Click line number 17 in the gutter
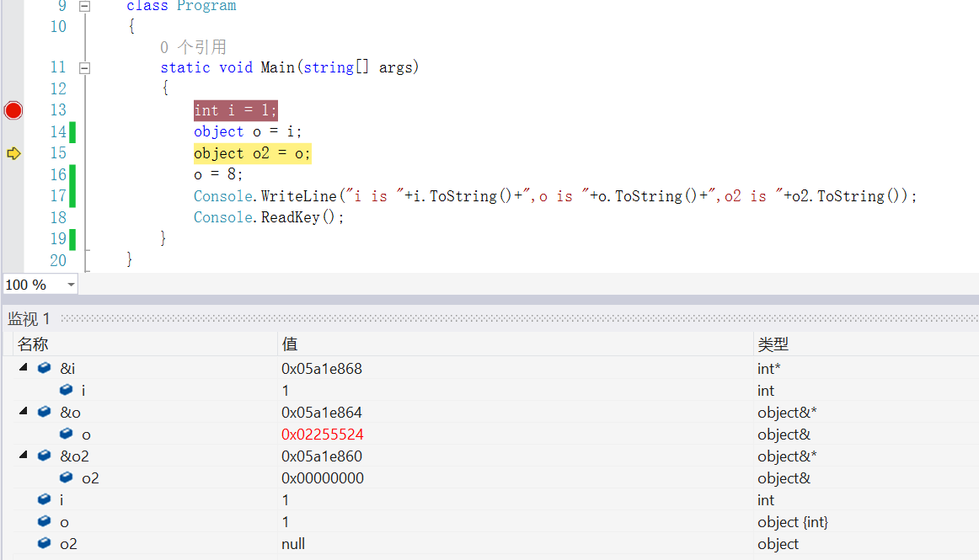Viewport: 979px width, 560px height. coord(58,196)
